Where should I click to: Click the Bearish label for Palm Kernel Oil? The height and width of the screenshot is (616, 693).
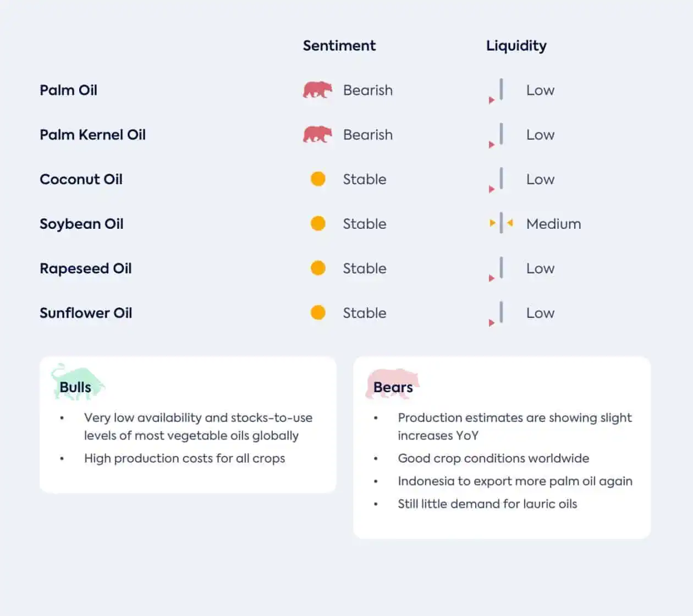pos(368,135)
